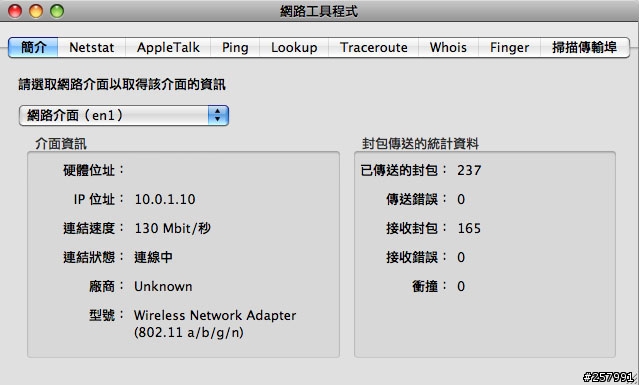This screenshot has width=639, height=385.
Task: Click the model text Wireless Network Adapter
Action: pos(215,315)
